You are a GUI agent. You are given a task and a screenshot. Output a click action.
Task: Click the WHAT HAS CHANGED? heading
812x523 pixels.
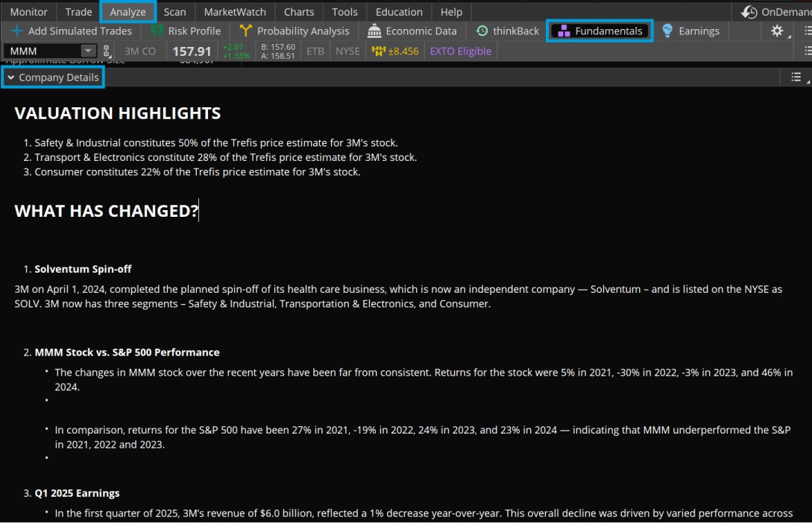click(106, 211)
